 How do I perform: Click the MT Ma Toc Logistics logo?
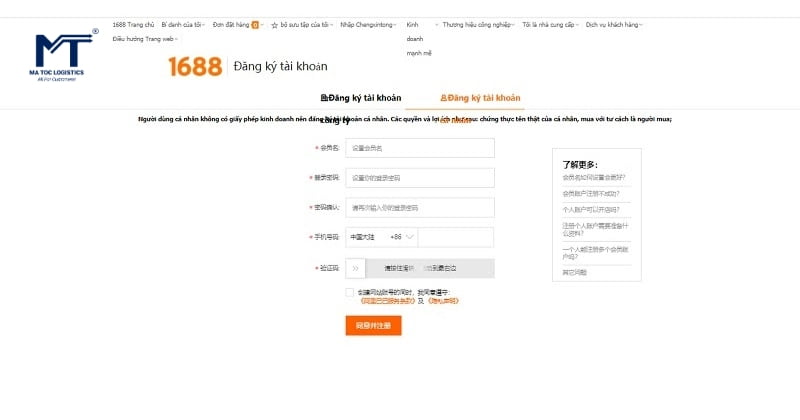tap(62, 55)
